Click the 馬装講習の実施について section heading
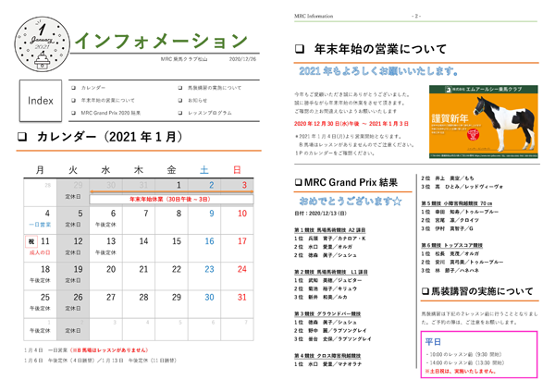Screen dimensions: 555x392 482,291
